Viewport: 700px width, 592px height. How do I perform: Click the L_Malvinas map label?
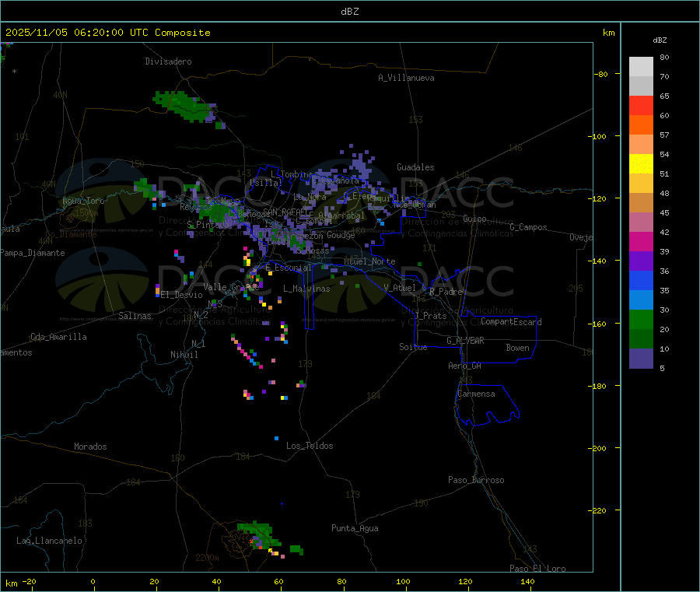pyautogui.click(x=306, y=289)
